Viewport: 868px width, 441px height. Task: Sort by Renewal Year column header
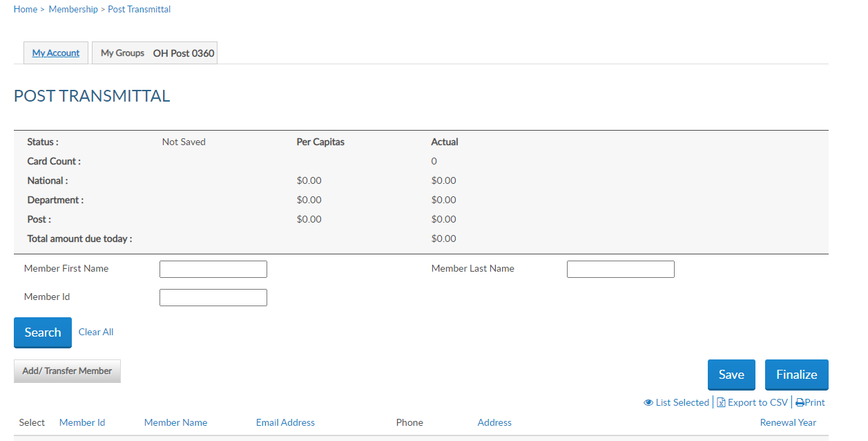788,423
